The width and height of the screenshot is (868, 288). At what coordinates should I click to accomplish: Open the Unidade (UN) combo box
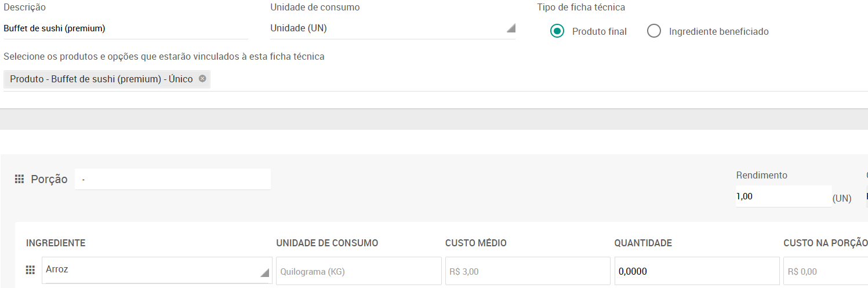[x=393, y=28]
